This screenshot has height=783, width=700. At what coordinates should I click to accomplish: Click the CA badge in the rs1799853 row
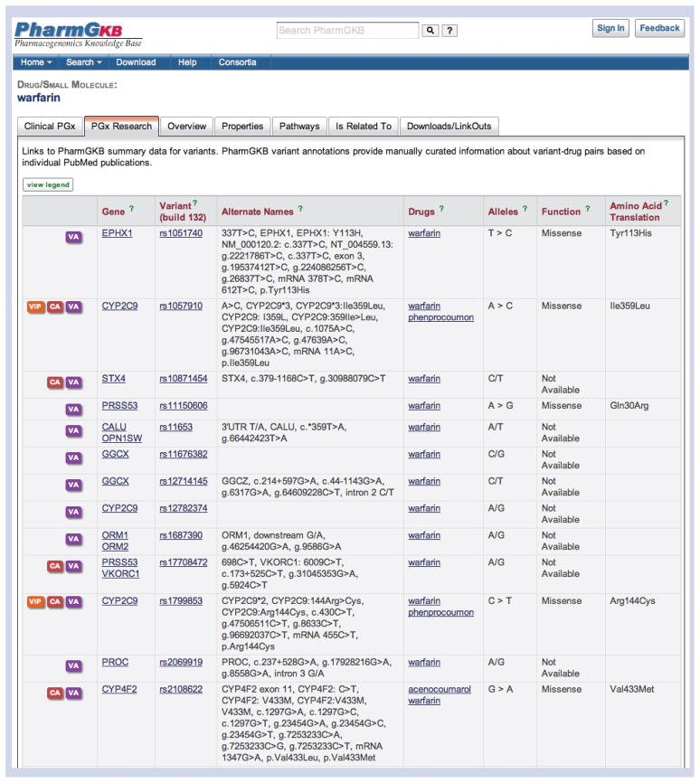55,602
